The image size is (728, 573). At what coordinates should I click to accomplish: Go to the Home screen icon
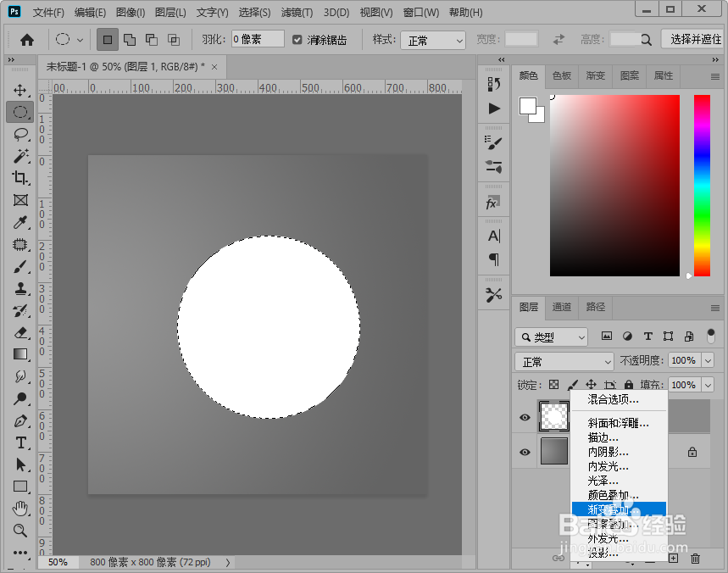click(27, 40)
